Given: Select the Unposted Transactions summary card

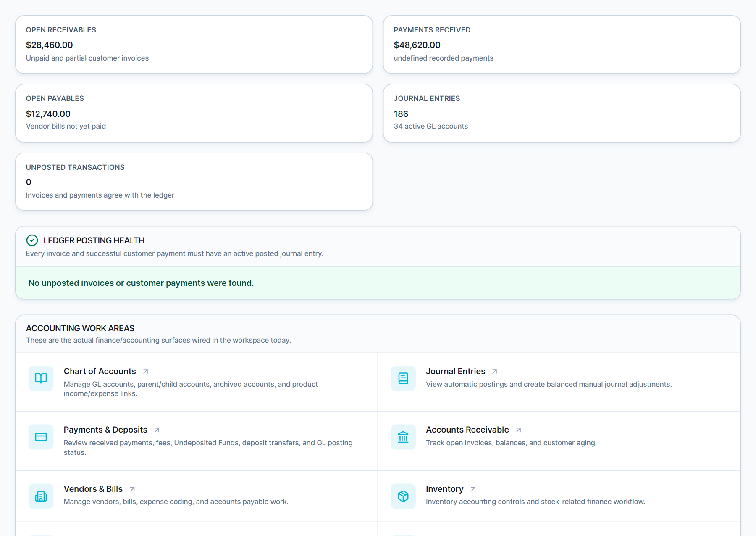Looking at the screenshot, I should tap(194, 182).
